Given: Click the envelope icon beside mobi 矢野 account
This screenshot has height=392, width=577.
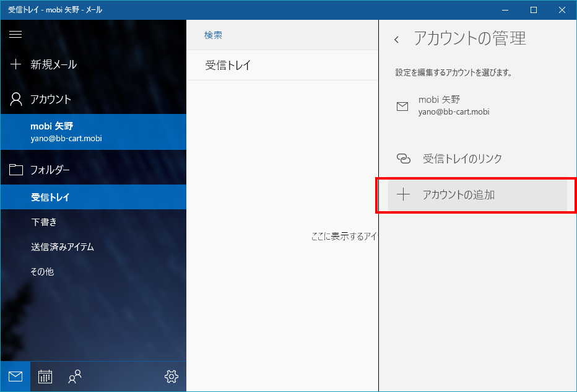Looking at the screenshot, I should pyautogui.click(x=402, y=105).
